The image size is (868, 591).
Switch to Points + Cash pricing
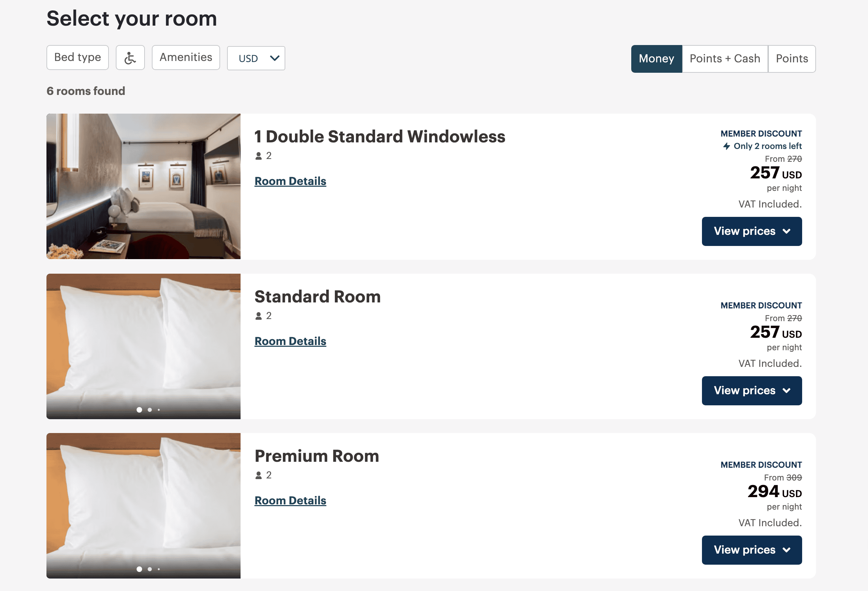click(724, 59)
